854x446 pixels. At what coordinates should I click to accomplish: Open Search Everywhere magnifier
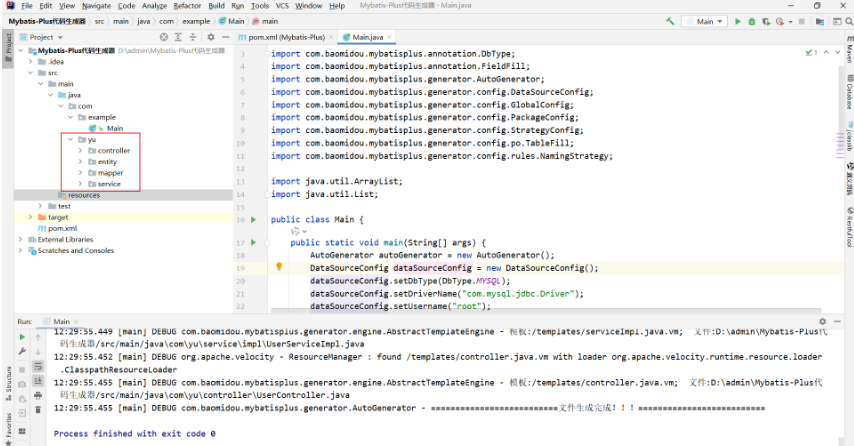pos(849,21)
